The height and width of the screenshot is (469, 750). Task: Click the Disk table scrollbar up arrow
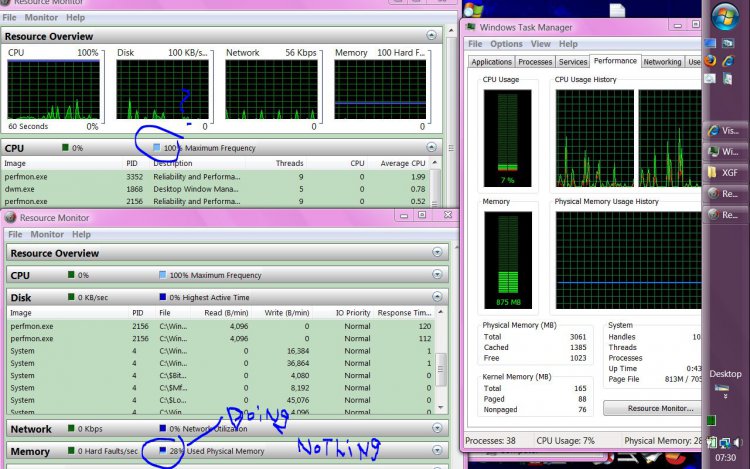pyautogui.click(x=441, y=312)
